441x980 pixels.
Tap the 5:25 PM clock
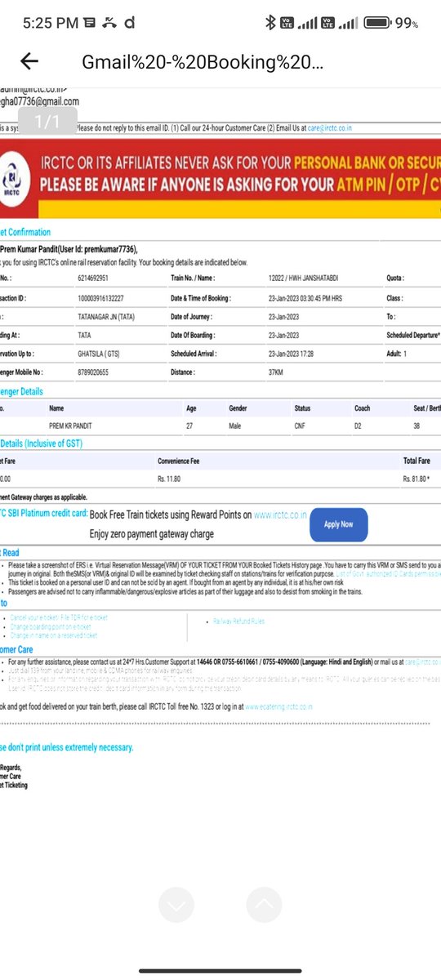[51, 23]
